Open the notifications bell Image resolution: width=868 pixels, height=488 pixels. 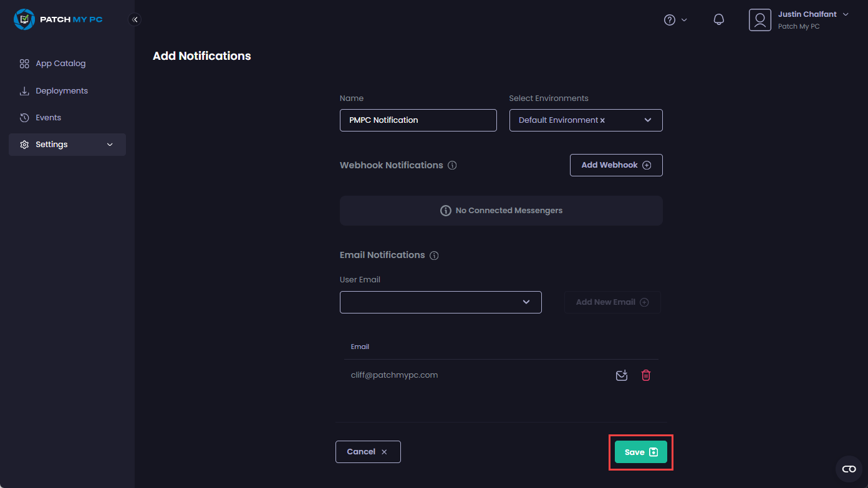click(x=718, y=20)
